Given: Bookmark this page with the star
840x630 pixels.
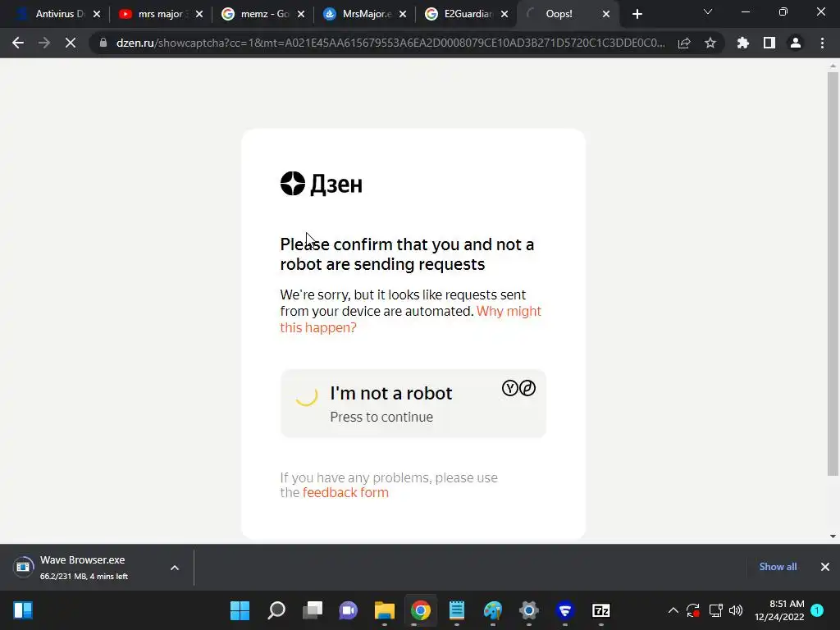Looking at the screenshot, I should (x=710, y=43).
